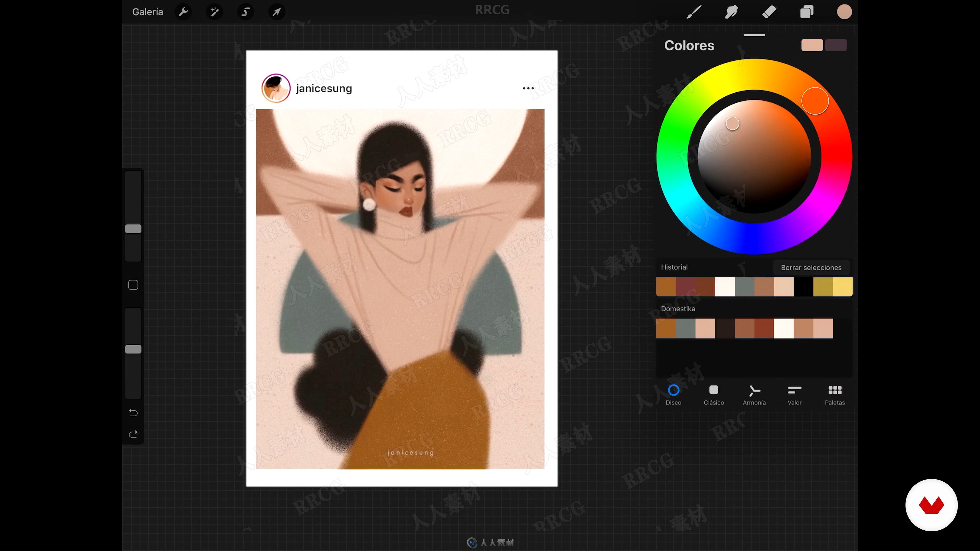
Task: Pick white swatch in Domestika palette
Action: (x=784, y=329)
